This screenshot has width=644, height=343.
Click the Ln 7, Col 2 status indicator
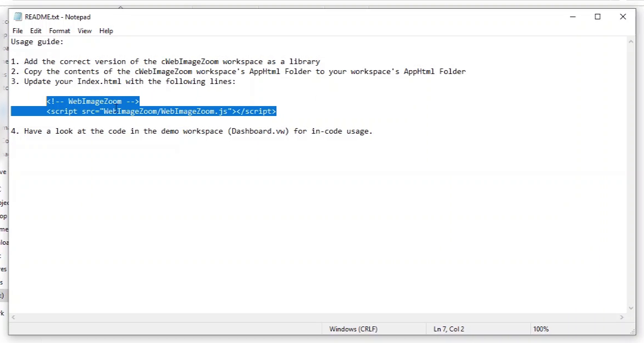coord(449,329)
